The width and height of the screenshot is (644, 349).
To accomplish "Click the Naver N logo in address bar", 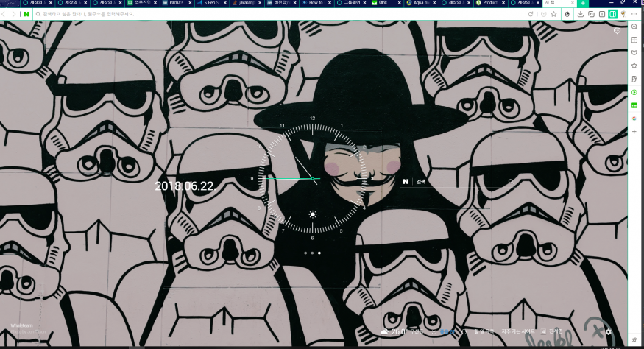I will click(26, 14).
